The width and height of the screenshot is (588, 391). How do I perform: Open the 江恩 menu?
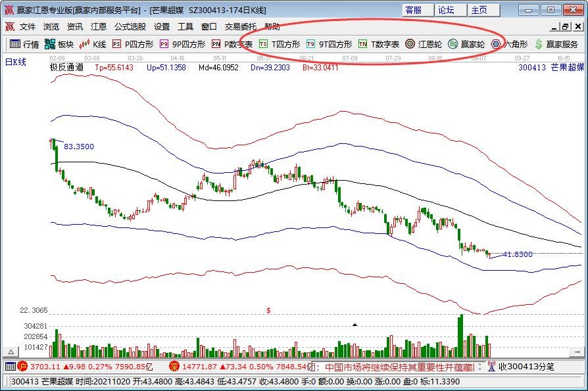(x=99, y=26)
